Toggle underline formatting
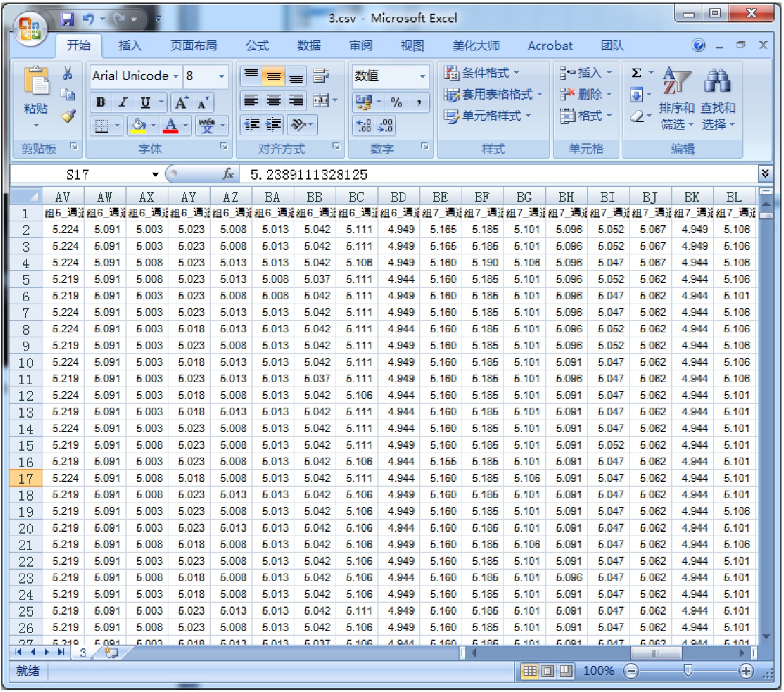 point(145,102)
